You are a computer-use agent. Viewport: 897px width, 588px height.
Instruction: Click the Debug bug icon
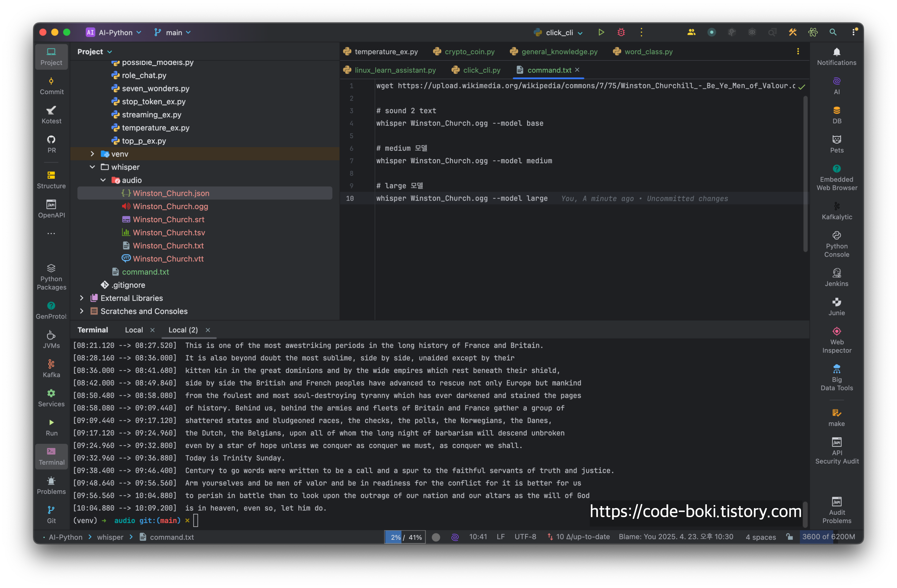click(621, 32)
